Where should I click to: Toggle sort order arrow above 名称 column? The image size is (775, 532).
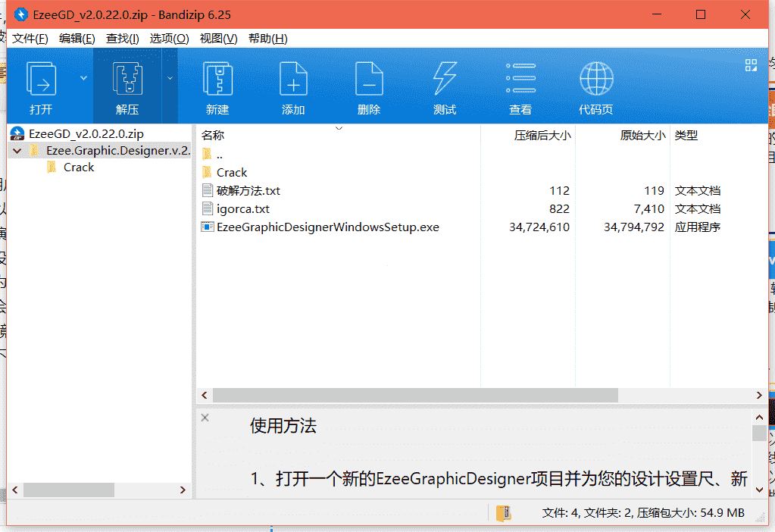[x=339, y=128]
